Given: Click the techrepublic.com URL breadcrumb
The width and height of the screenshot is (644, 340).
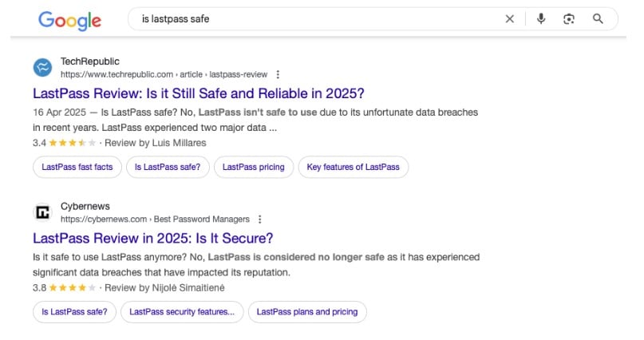Looking at the screenshot, I should [x=164, y=74].
